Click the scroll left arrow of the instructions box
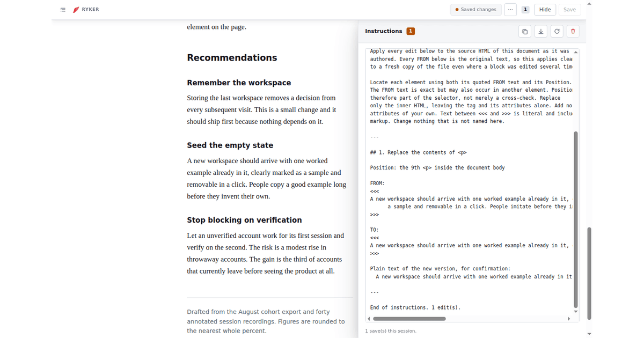Image resolution: width=644 pixels, height=338 pixels. click(369, 319)
